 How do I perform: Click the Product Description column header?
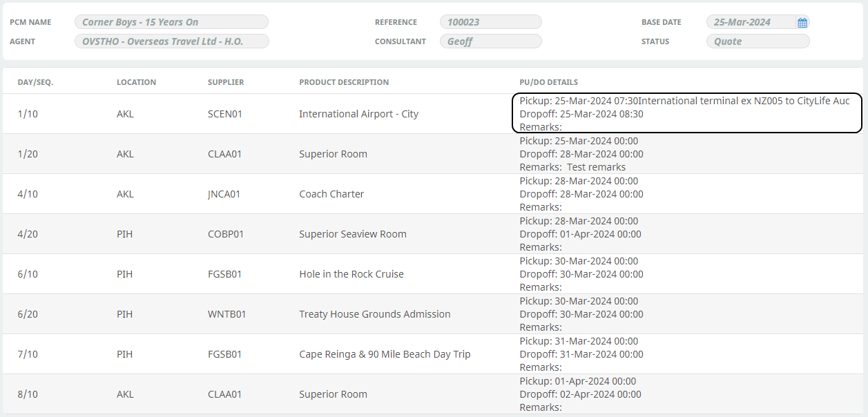(x=344, y=82)
